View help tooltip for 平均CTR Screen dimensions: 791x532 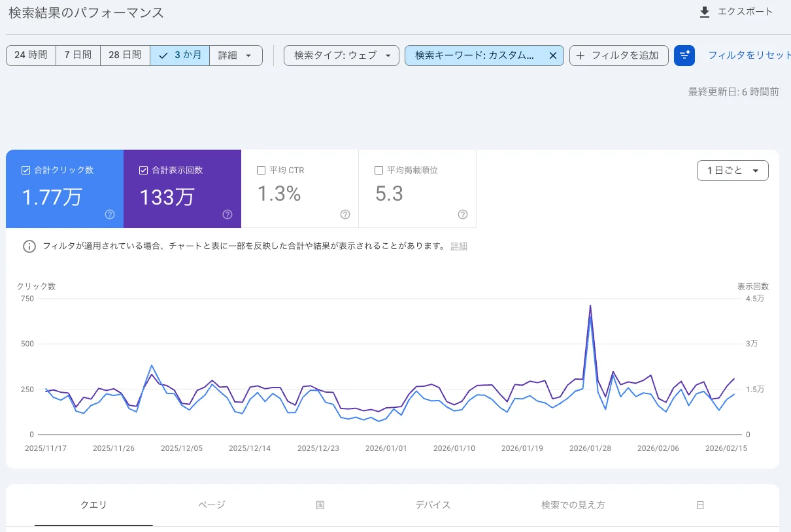(x=345, y=214)
